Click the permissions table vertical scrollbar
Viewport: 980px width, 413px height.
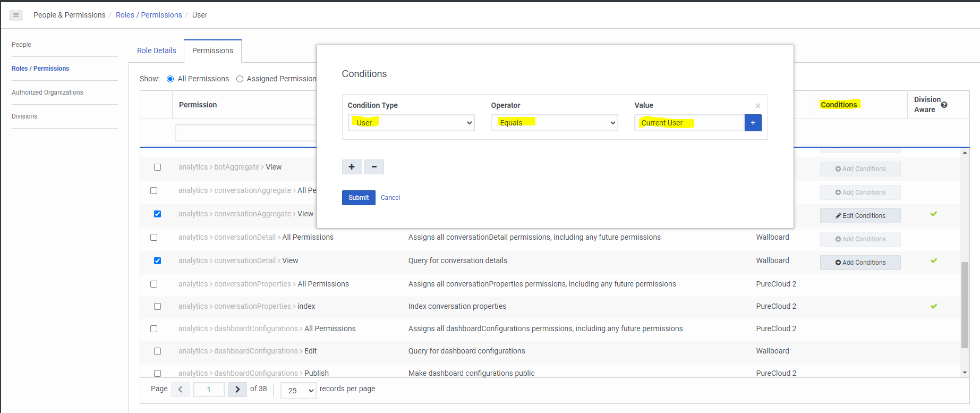965,305
